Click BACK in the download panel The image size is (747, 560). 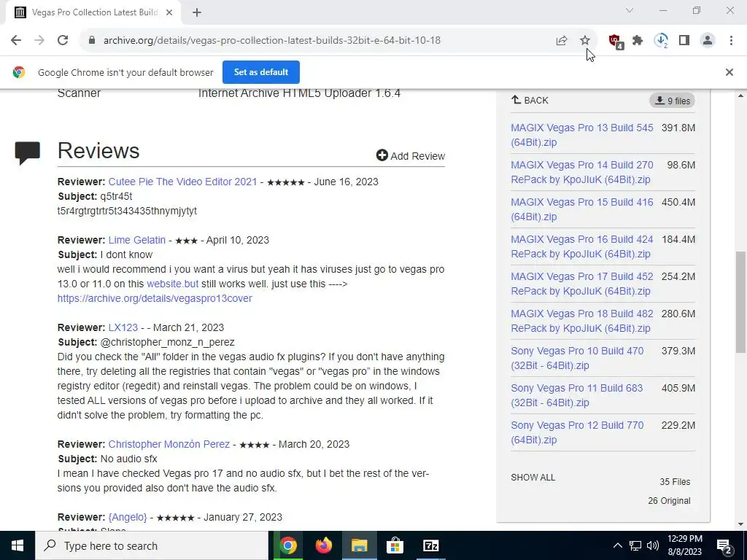click(x=530, y=101)
